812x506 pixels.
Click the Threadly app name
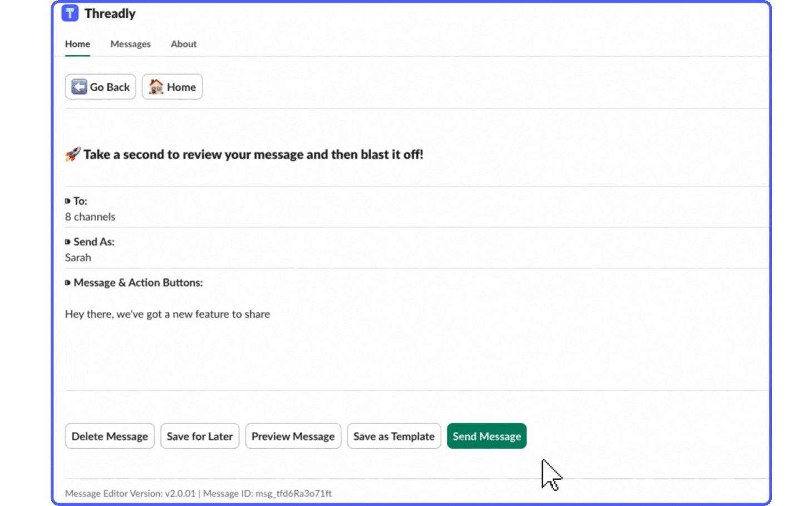point(110,13)
